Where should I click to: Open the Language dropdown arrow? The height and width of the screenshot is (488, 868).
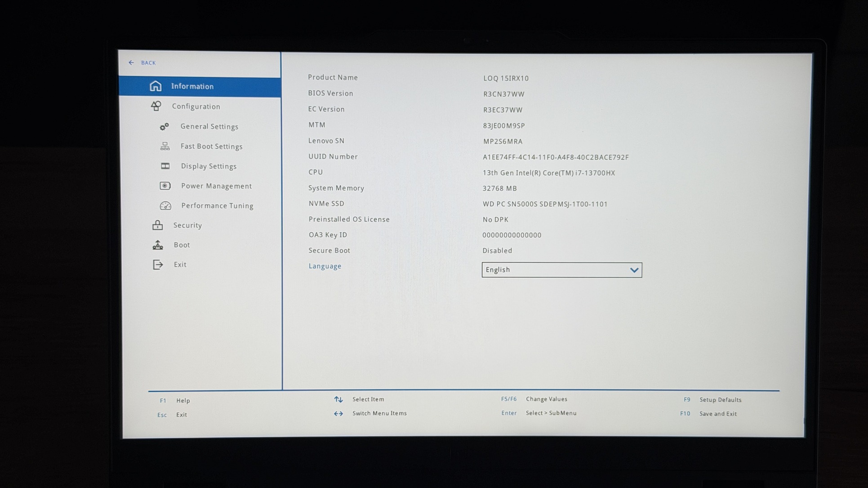634,270
